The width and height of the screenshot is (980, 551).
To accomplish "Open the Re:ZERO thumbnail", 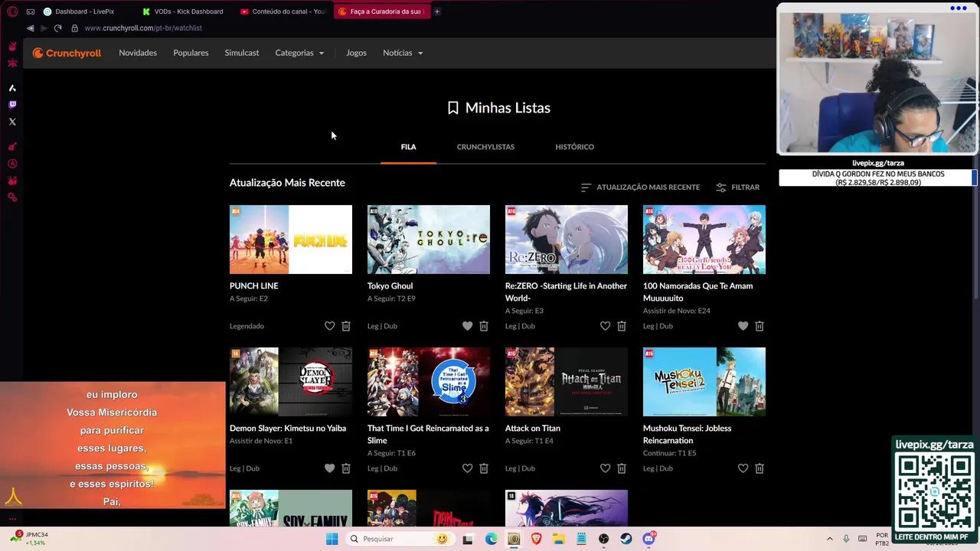I will click(x=567, y=240).
